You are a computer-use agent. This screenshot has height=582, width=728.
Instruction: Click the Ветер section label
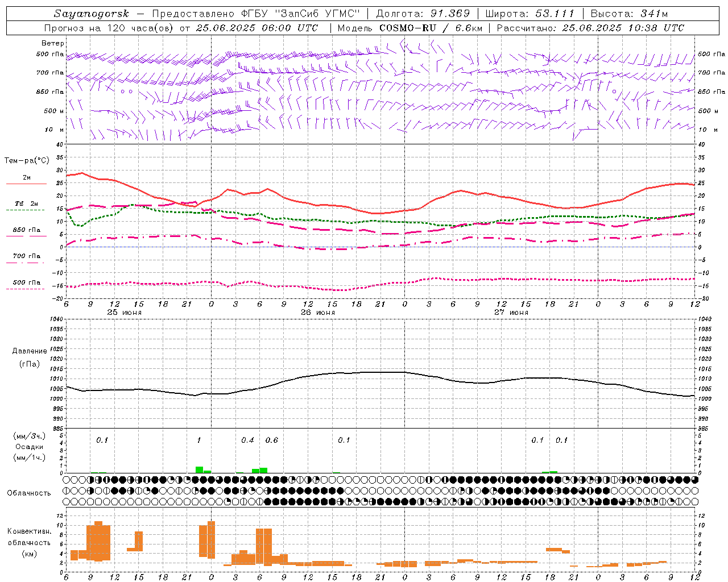pos(53,43)
